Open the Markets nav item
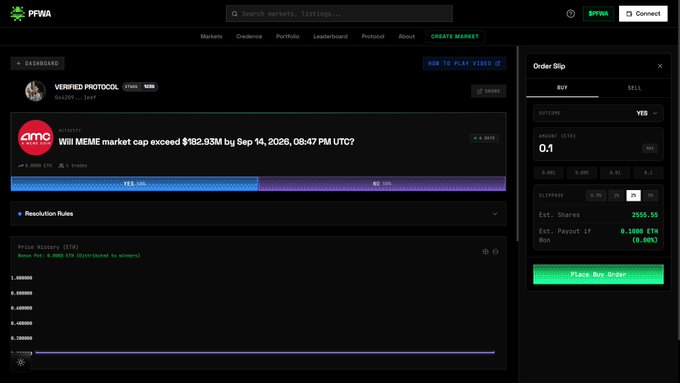This screenshot has height=383, width=680. click(x=211, y=36)
